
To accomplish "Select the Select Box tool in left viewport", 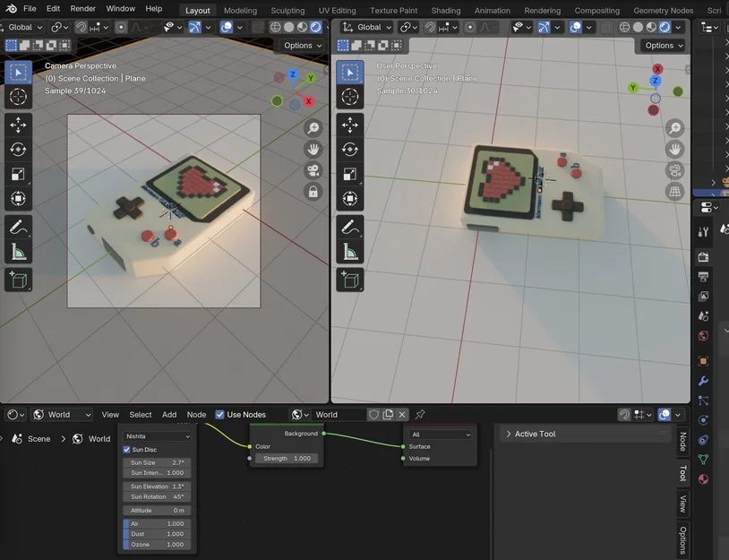I will (18, 73).
